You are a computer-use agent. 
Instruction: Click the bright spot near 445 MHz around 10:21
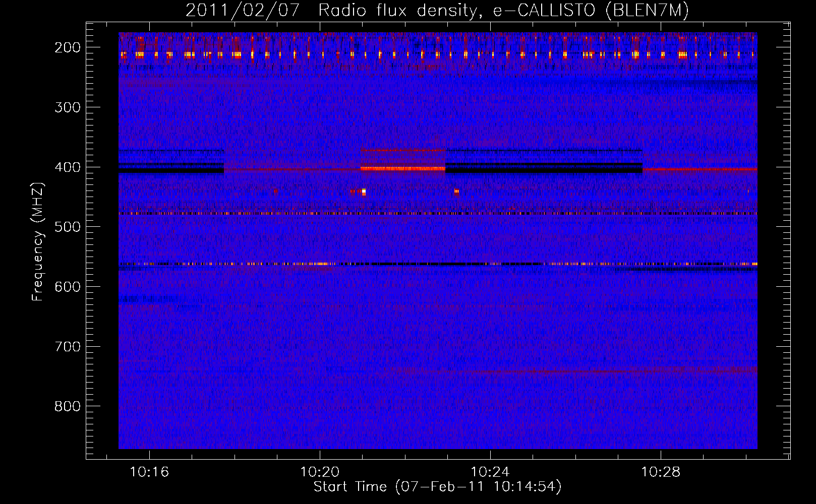click(364, 192)
